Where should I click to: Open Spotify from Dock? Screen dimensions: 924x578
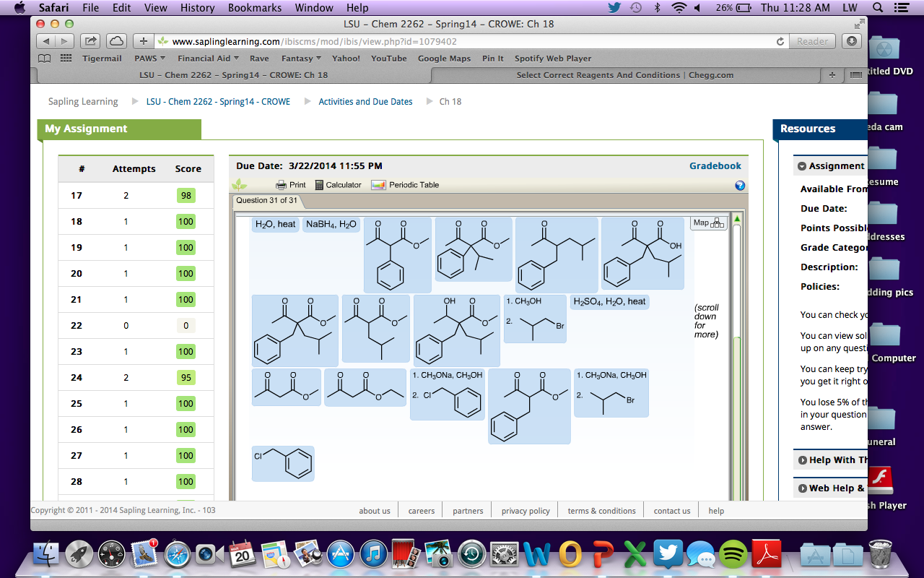tap(733, 554)
